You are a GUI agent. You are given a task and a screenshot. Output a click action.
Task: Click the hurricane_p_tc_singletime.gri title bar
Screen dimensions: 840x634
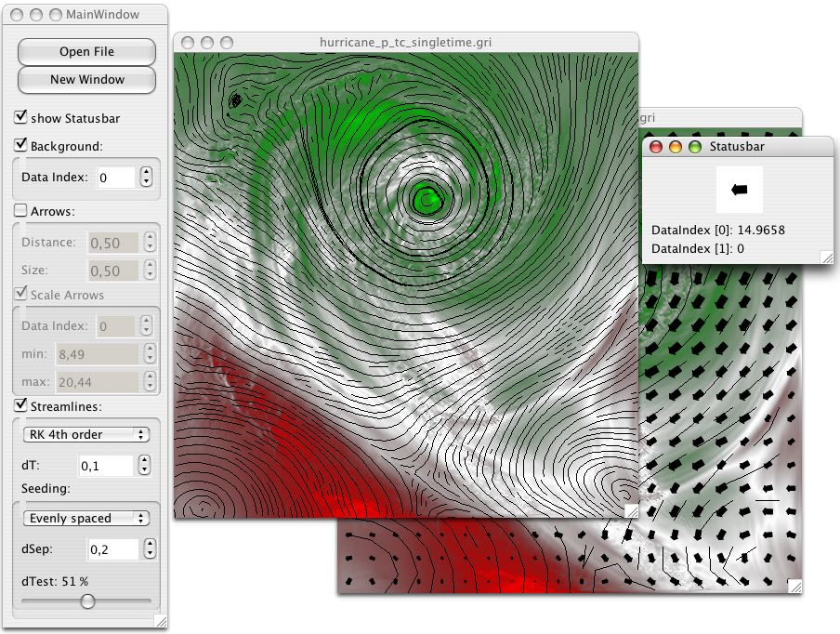tap(405, 43)
